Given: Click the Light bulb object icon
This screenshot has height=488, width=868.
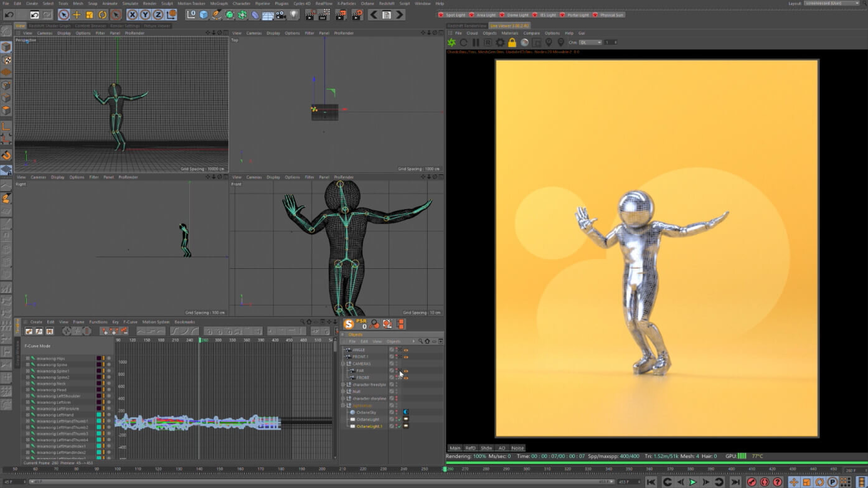Looking at the screenshot, I should pos(294,15).
